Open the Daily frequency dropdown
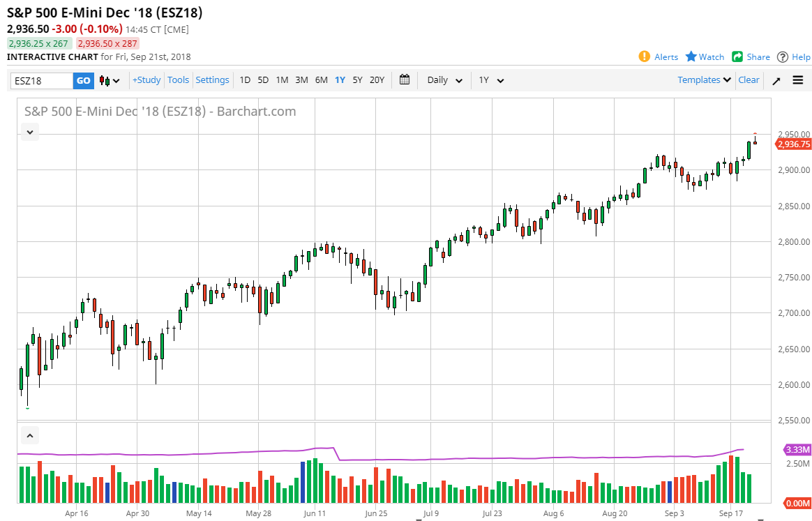Screen dimensions: 812x521 click(444, 80)
